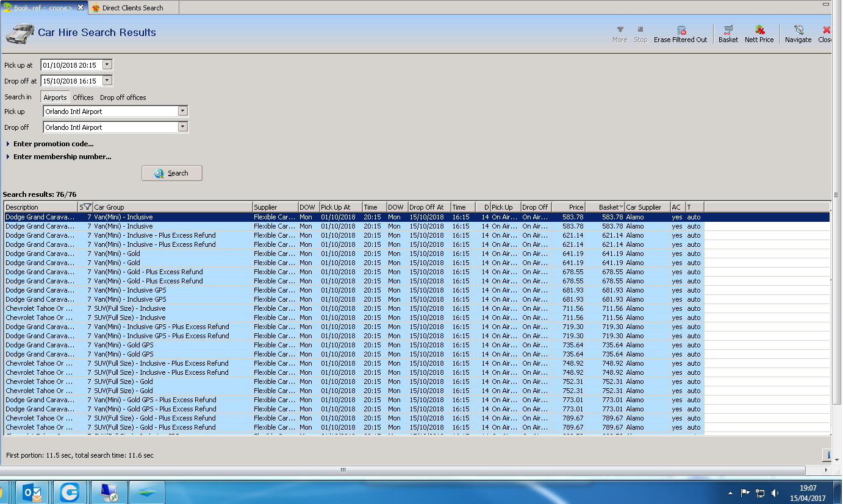Image resolution: width=843 pixels, height=504 pixels.
Task: Click the info icon beside the status bar
Action: pos(828,455)
